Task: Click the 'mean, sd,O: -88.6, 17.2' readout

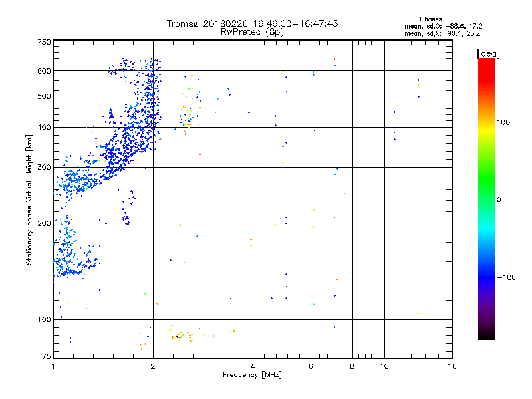Action: point(443,26)
